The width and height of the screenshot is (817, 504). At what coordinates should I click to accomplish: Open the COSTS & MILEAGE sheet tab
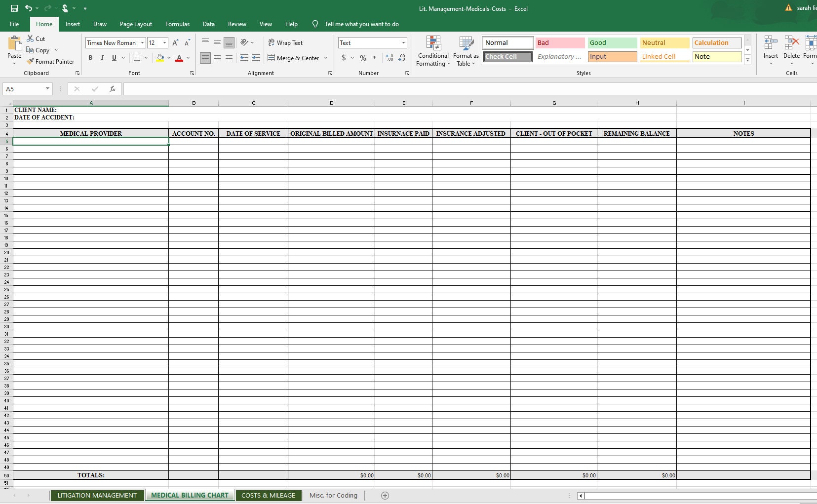pos(269,495)
